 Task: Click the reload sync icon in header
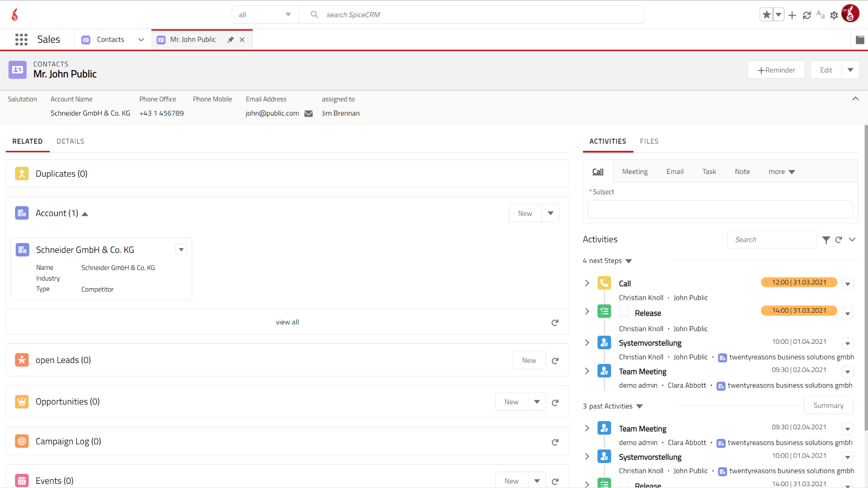point(807,15)
